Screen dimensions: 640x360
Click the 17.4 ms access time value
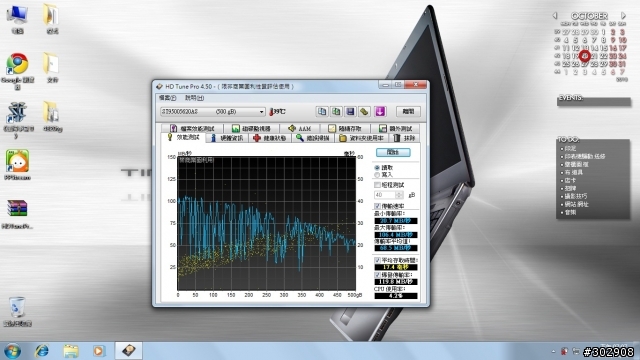[x=396, y=267]
